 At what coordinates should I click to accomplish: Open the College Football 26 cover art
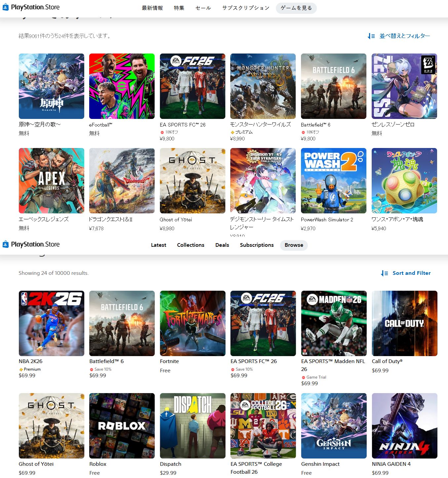tap(263, 426)
